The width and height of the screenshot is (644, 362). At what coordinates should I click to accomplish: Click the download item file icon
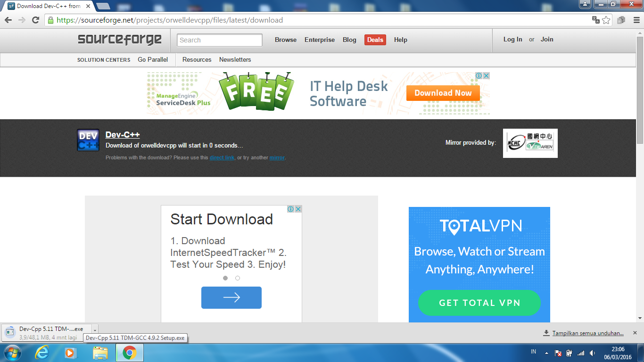[x=10, y=332]
